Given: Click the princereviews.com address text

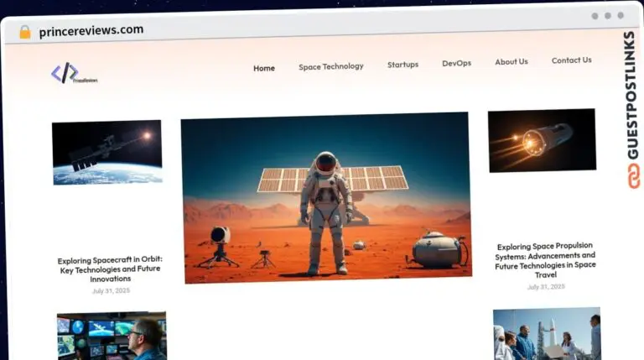Looking at the screenshot, I should tap(91, 30).
